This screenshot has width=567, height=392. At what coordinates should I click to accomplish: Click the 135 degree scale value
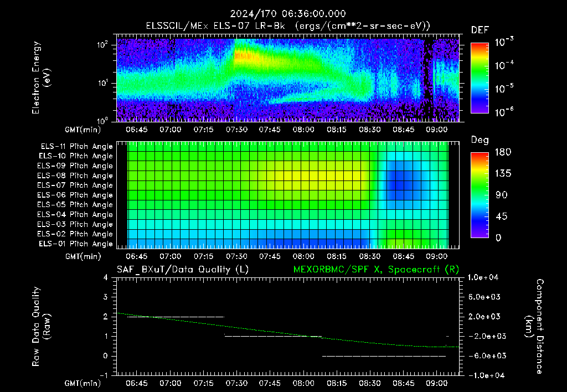click(x=503, y=174)
